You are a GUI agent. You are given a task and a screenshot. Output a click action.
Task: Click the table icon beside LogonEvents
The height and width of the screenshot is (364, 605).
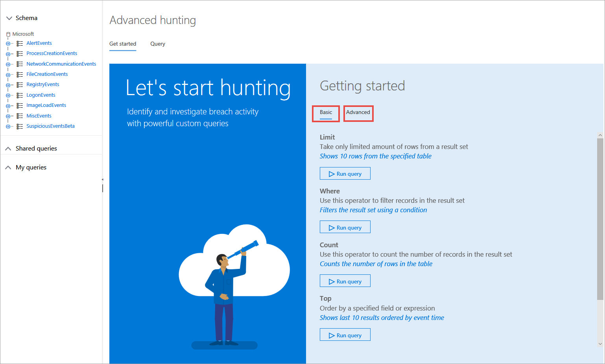20,95
